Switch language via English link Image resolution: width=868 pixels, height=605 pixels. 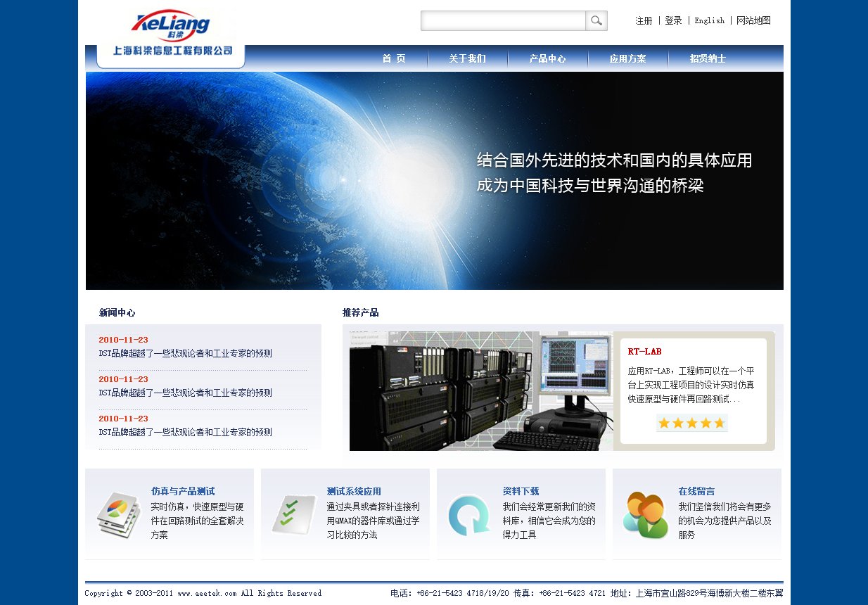[x=709, y=21]
